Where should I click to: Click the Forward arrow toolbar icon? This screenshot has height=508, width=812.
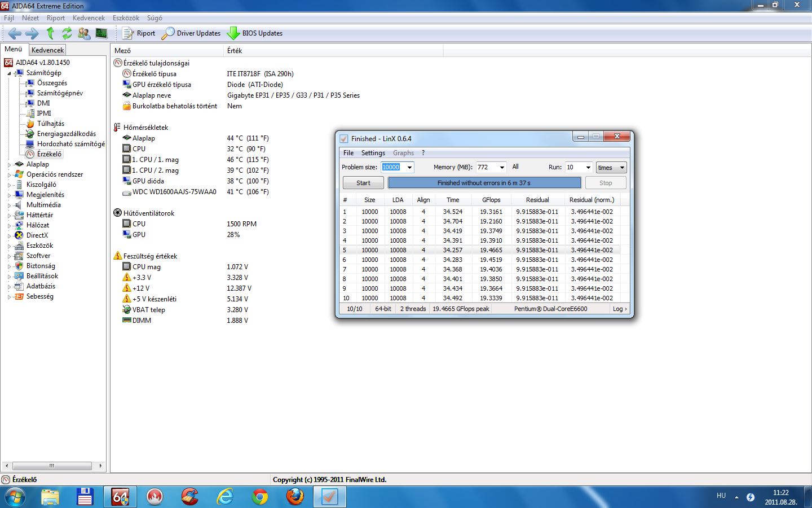coord(32,33)
